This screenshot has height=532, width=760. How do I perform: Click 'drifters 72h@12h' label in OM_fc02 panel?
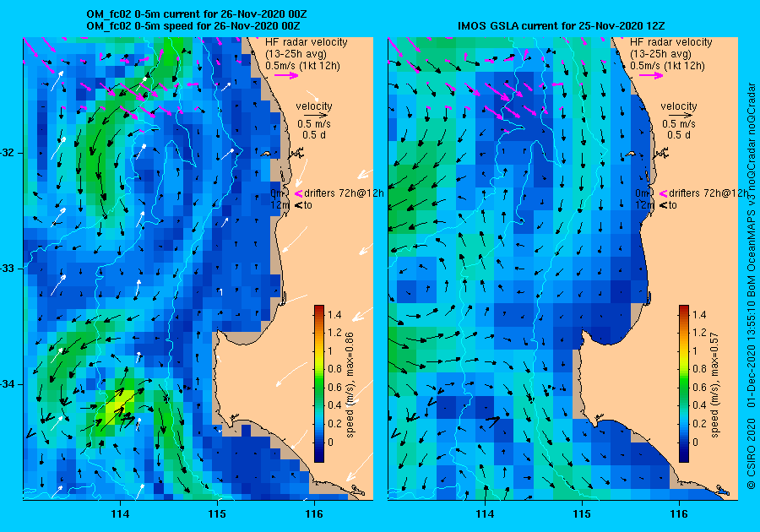point(344,193)
